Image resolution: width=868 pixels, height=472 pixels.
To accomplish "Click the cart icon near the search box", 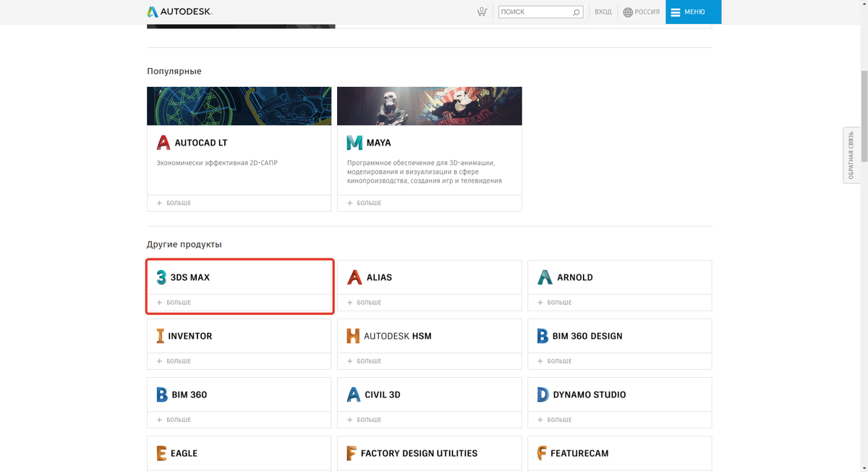I will click(482, 12).
